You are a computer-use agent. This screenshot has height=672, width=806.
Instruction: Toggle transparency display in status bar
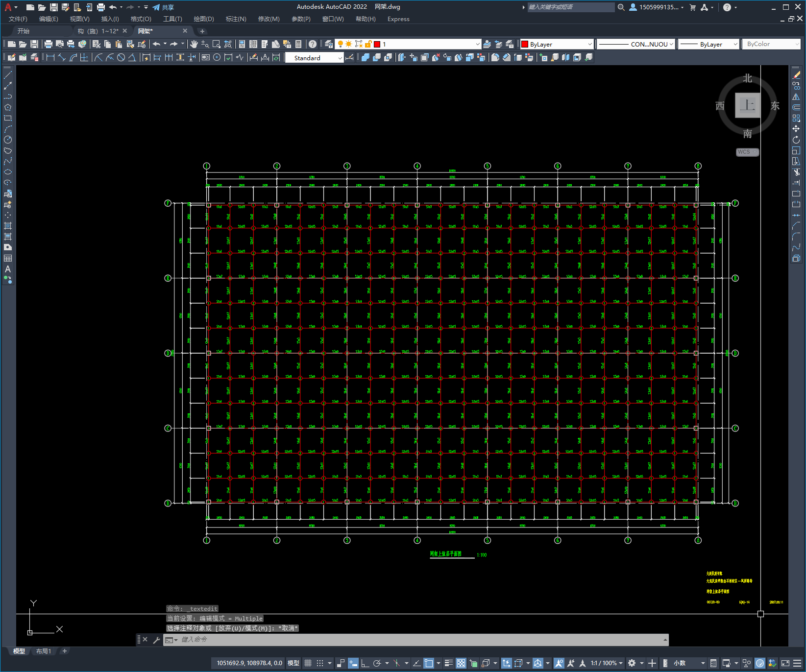click(x=461, y=663)
